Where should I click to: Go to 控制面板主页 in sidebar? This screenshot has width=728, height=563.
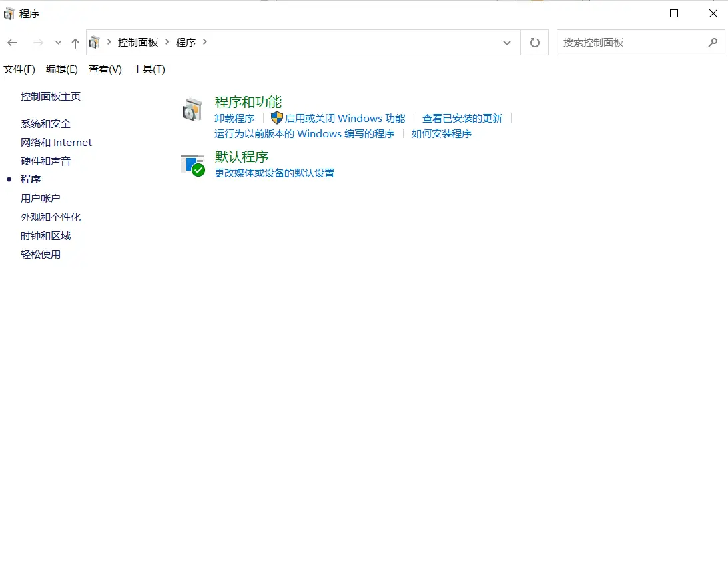point(51,96)
